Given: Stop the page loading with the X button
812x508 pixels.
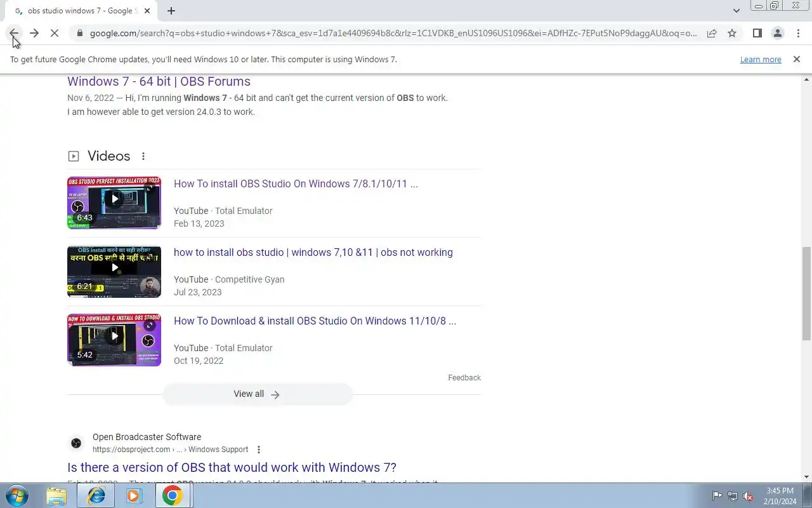Looking at the screenshot, I should point(55,33).
